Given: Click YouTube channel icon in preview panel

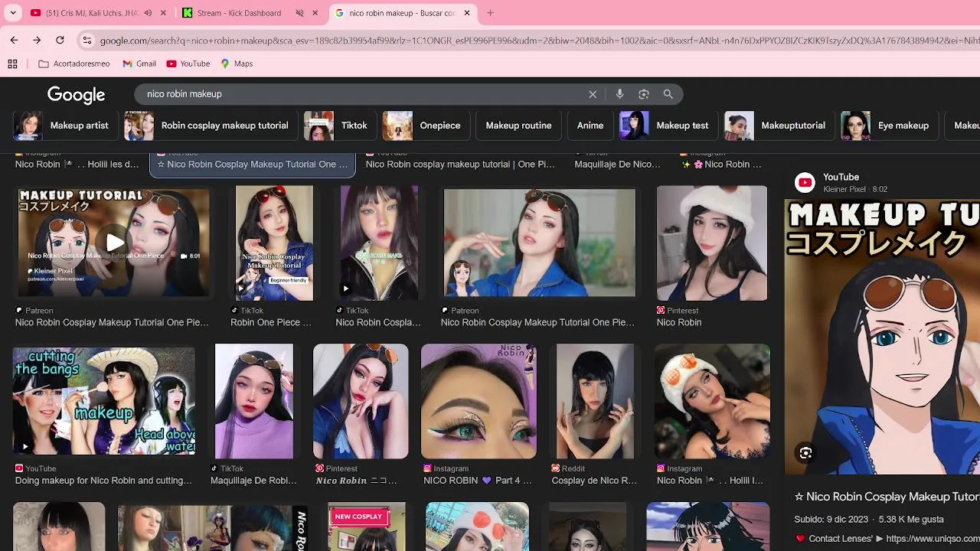Looking at the screenshot, I should click(x=805, y=182).
